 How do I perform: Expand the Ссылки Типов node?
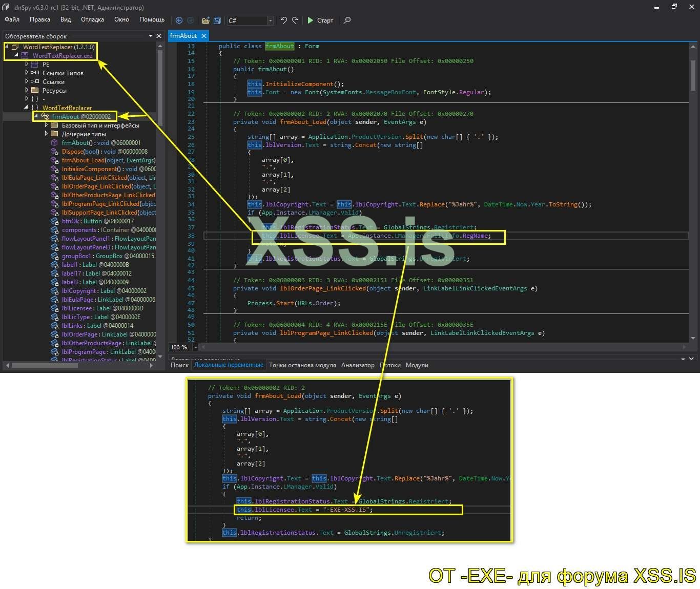[x=27, y=73]
